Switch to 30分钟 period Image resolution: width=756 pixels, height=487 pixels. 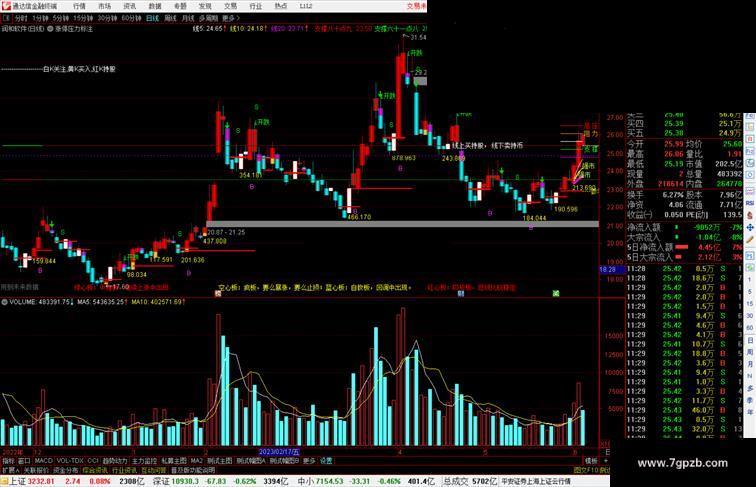coord(107,18)
